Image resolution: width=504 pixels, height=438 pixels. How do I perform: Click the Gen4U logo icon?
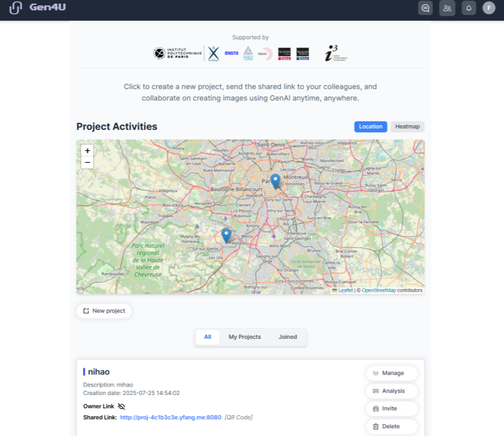click(x=16, y=8)
